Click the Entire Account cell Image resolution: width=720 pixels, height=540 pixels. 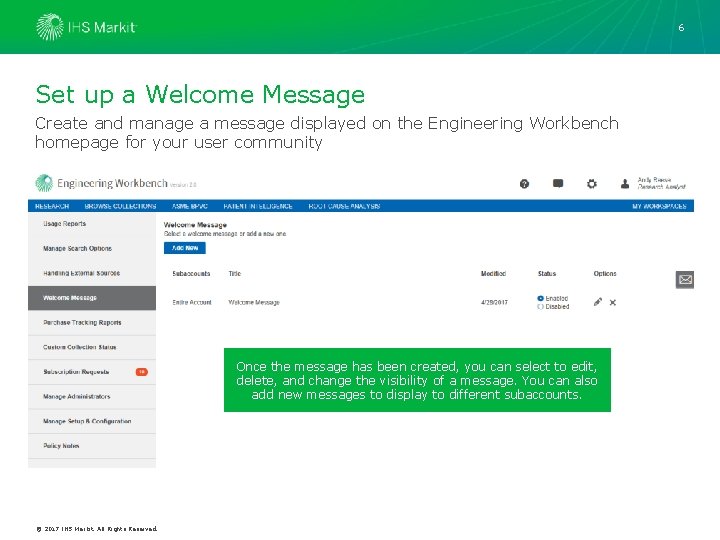[192, 303]
